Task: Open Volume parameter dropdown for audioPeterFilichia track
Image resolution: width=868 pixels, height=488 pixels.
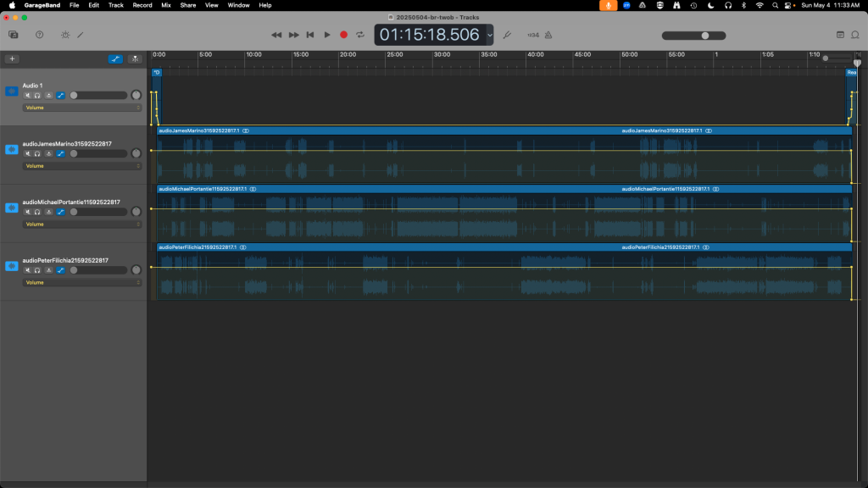Action: click(x=81, y=282)
